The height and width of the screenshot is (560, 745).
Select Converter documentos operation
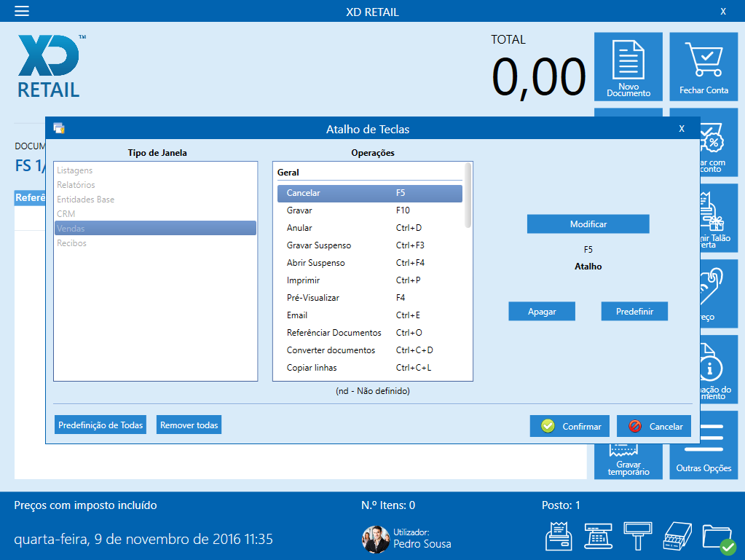pyautogui.click(x=370, y=350)
